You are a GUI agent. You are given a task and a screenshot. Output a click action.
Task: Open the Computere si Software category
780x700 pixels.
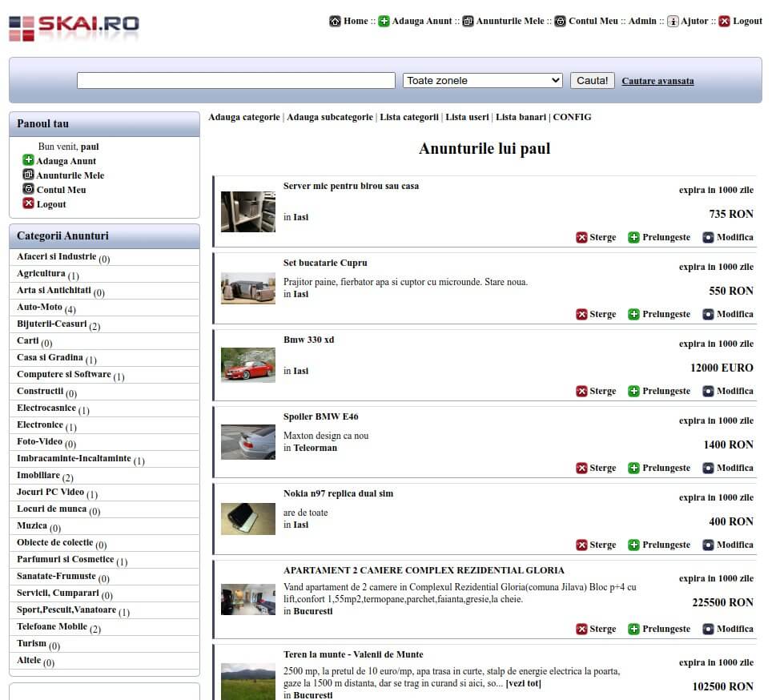coord(64,374)
